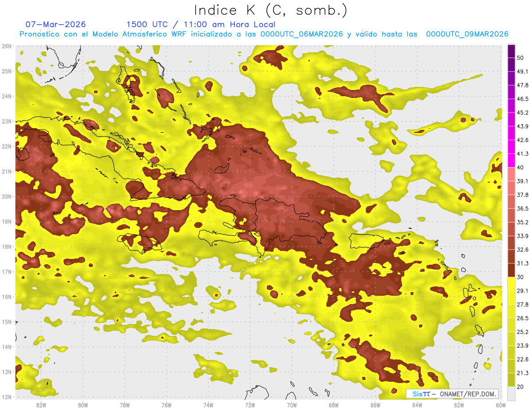Click the latitude label '26N'
The height and width of the screenshot is (411, 532).
pyautogui.click(x=7, y=46)
